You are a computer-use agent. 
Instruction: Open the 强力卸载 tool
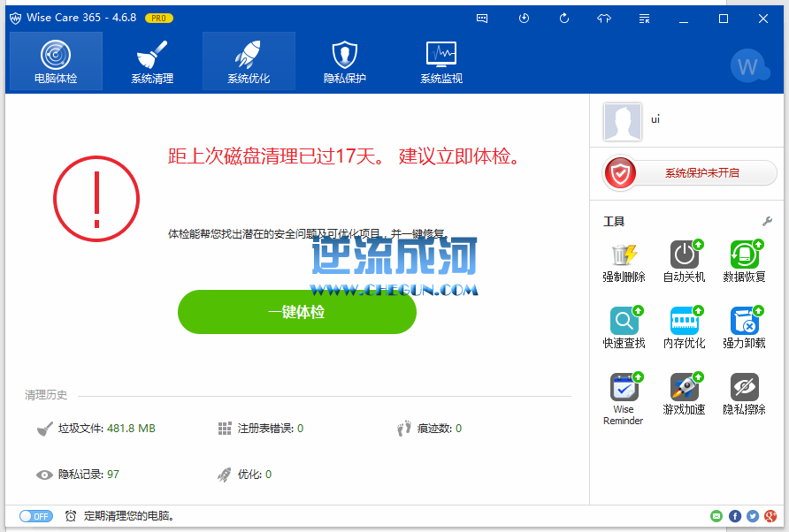click(x=744, y=328)
